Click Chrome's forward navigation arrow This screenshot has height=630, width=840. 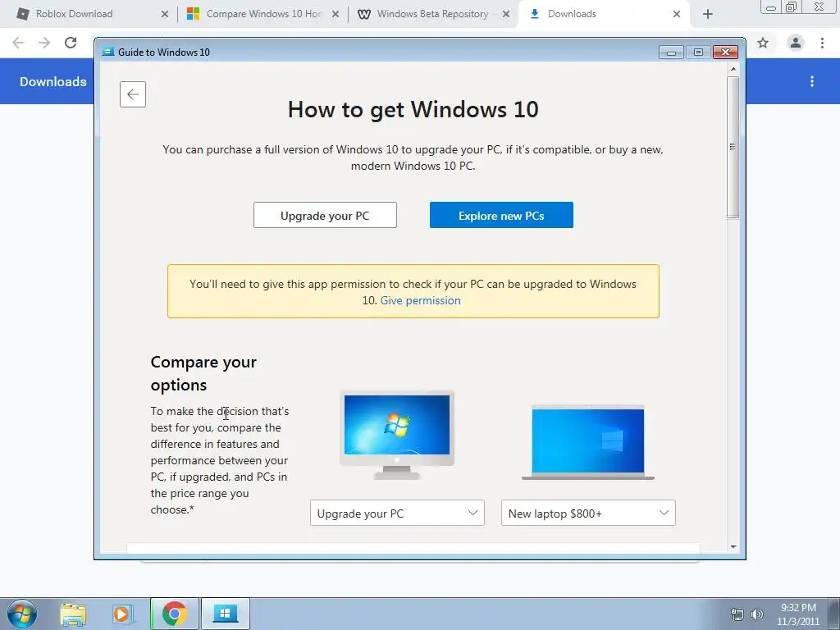coord(44,43)
